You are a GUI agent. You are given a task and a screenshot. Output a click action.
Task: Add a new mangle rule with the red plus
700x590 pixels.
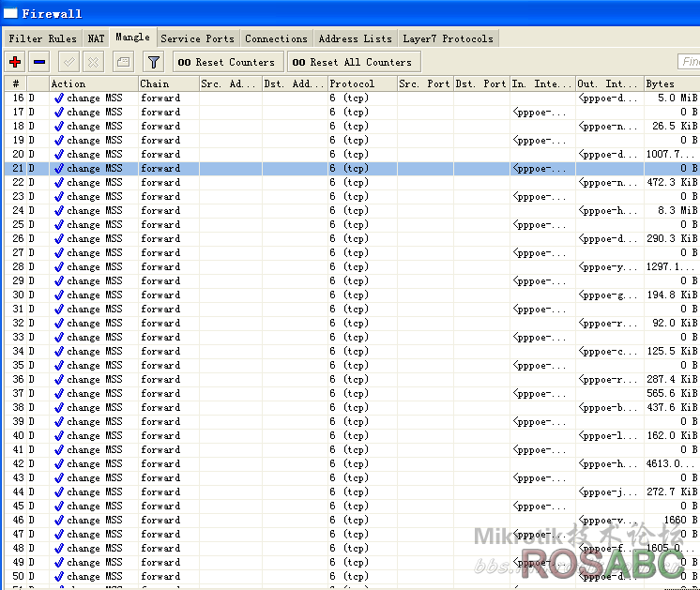pos(15,62)
